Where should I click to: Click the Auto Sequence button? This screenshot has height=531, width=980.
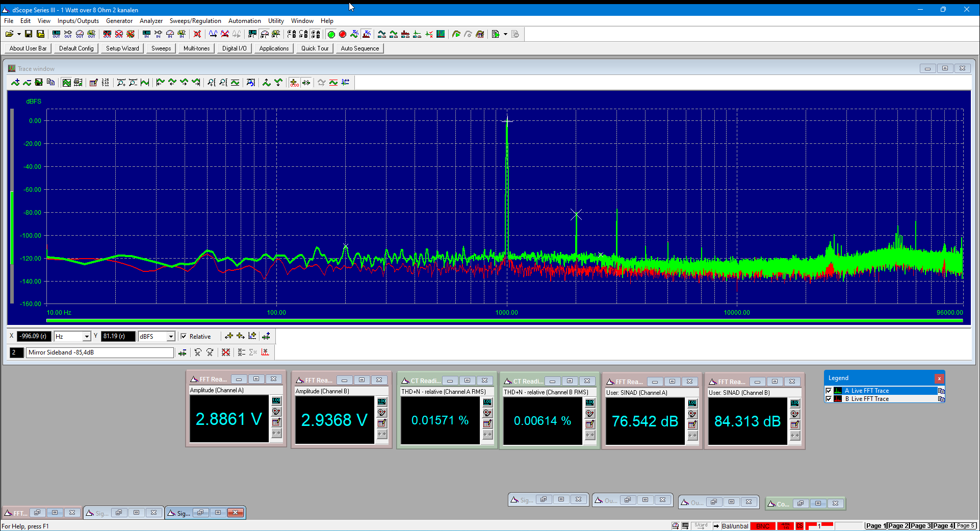tap(360, 48)
